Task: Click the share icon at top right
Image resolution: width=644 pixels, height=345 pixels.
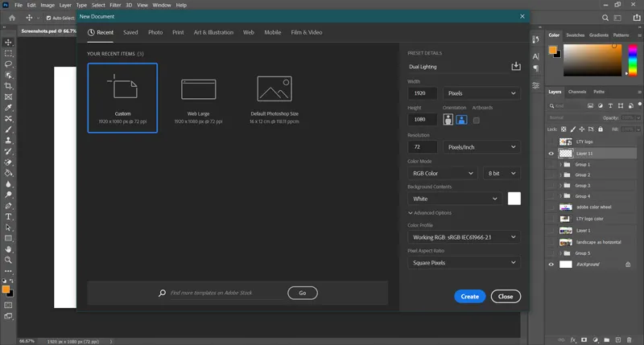Action: coord(637,18)
